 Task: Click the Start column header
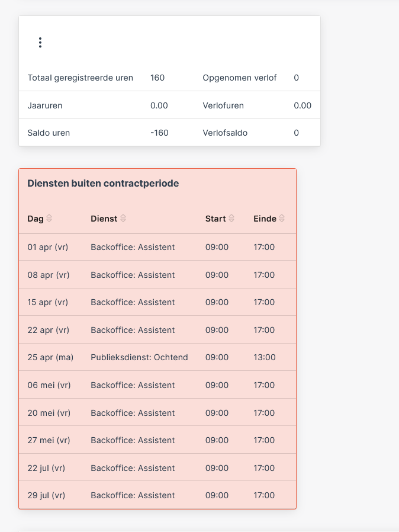[x=215, y=219]
